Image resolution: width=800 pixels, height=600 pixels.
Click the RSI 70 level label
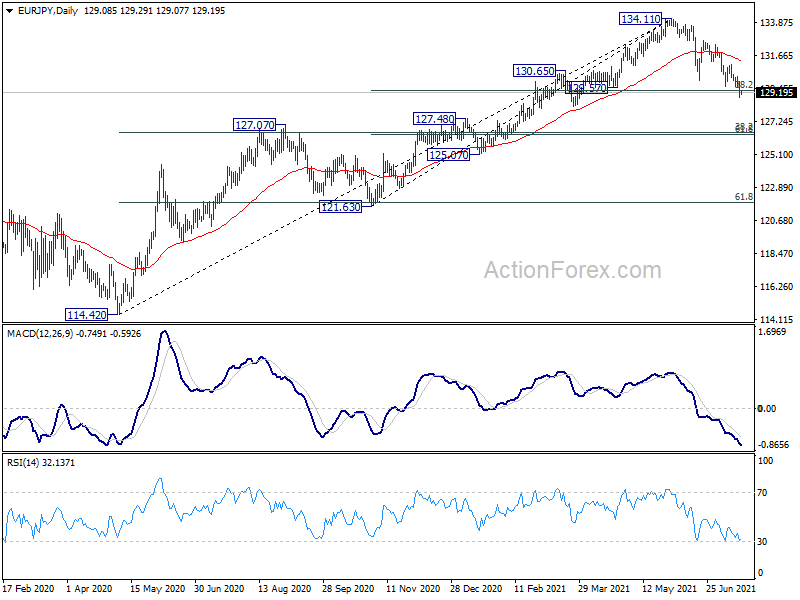762,493
